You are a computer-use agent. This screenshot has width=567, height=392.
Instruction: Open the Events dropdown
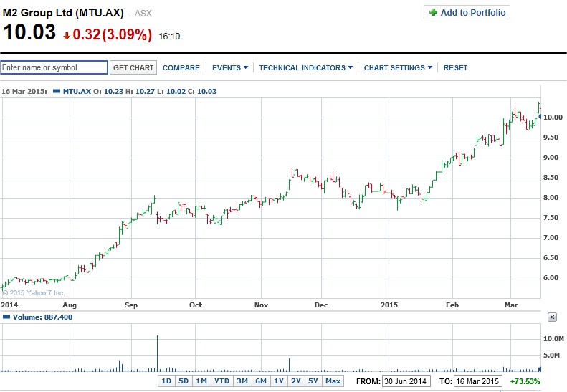pyautogui.click(x=229, y=67)
